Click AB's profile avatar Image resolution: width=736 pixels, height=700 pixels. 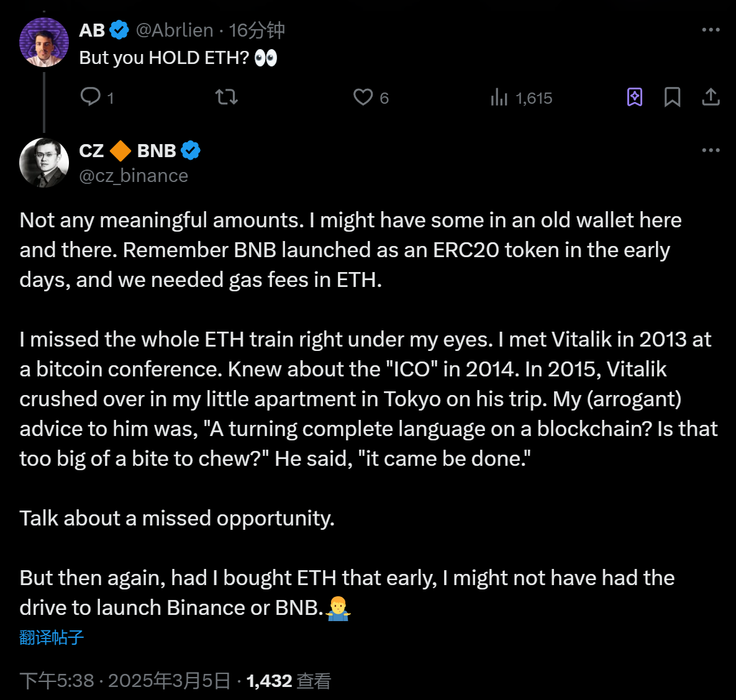click(x=43, y=42)
